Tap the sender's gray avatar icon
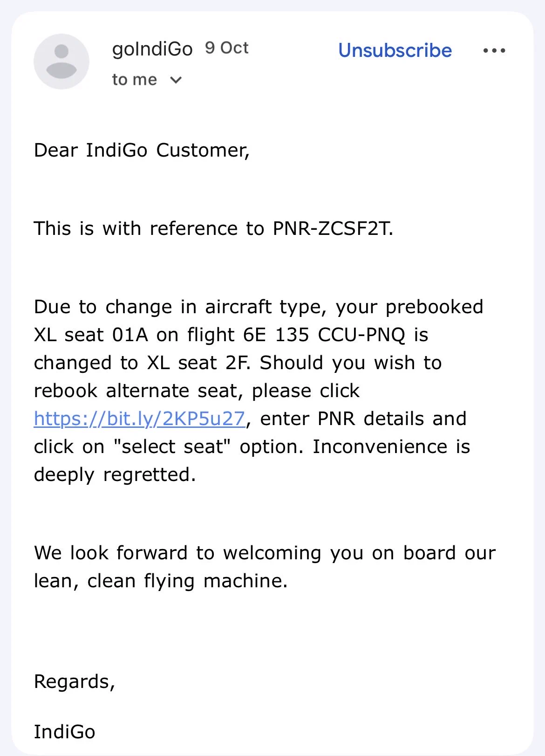The width and height of the screenshot is (545, 756). (x=61, y=62)
